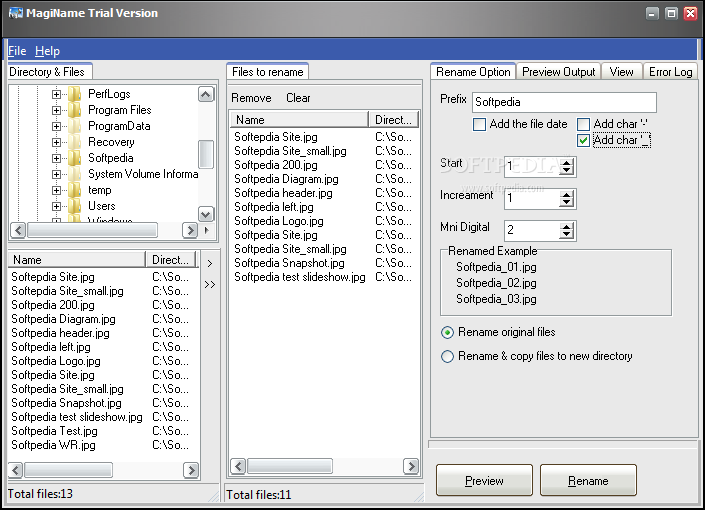705x510 pixels.
Task: Select the Rename Option tab
Action: (x=473, y=72)
